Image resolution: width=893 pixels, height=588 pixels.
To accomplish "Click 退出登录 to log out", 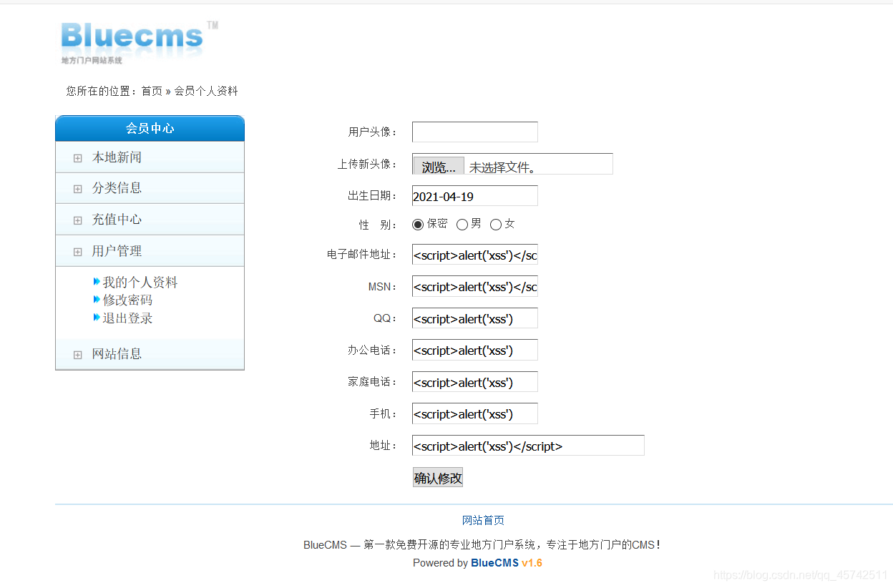I will click(127, 318).
